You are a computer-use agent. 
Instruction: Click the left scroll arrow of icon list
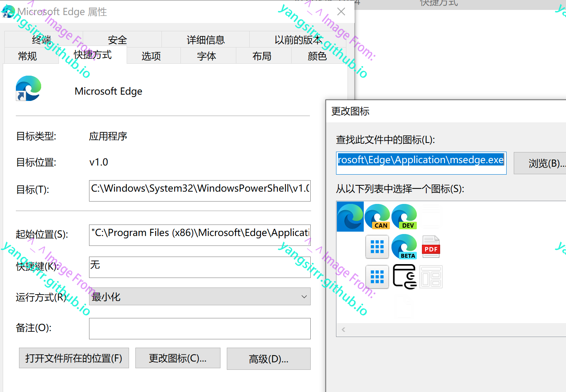[344, 329]
